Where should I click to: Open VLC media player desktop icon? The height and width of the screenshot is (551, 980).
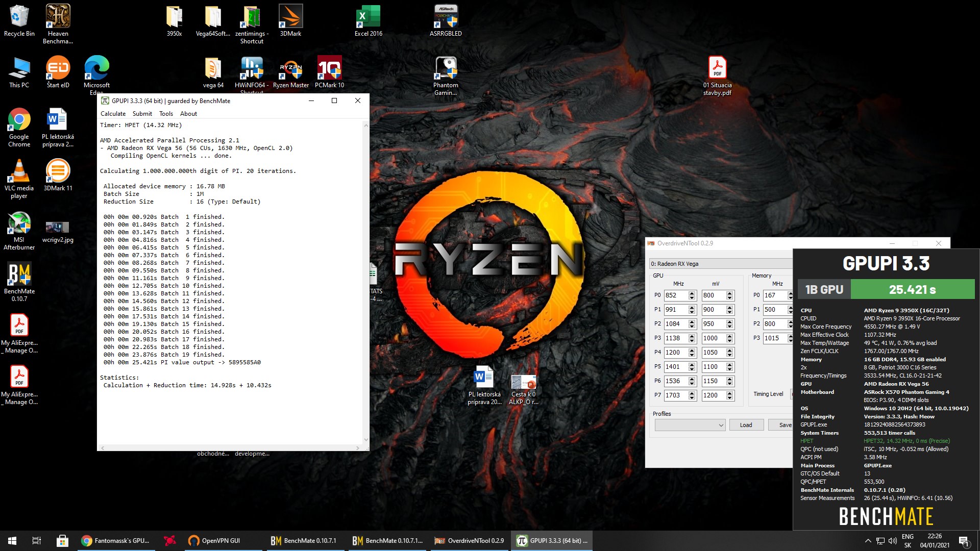coord(19,179)
